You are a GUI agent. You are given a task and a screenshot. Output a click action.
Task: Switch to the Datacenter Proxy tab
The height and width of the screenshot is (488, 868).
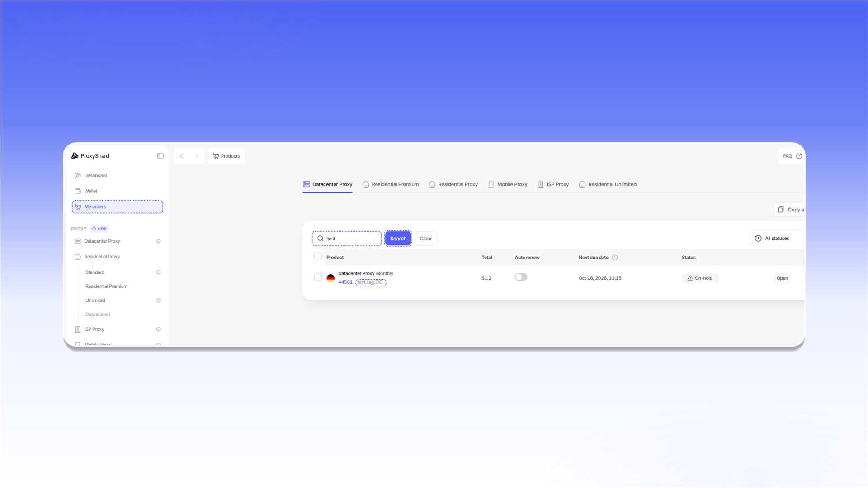[327, 184]
